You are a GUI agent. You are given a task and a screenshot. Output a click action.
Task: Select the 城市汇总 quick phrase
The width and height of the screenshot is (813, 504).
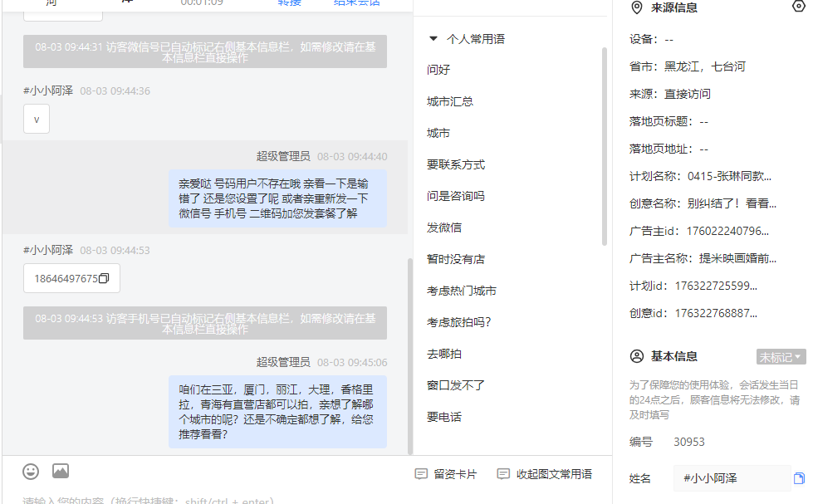[450, 101]
